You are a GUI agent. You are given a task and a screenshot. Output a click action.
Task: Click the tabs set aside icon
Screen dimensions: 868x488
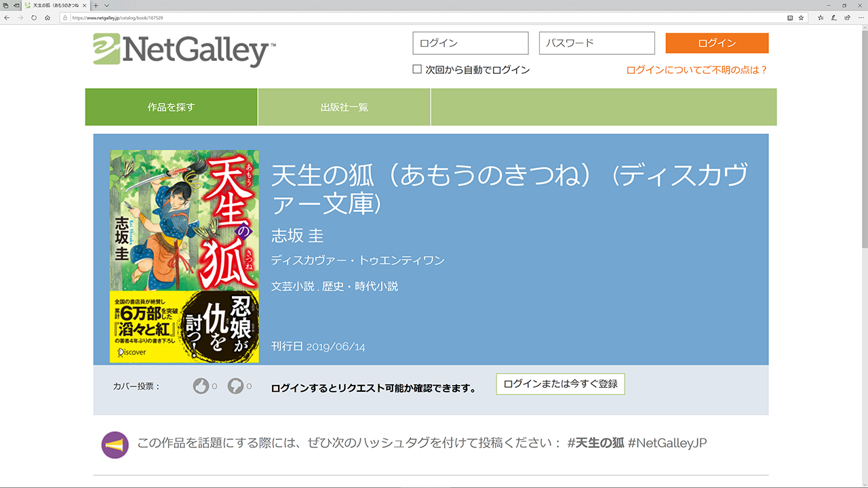5,5
